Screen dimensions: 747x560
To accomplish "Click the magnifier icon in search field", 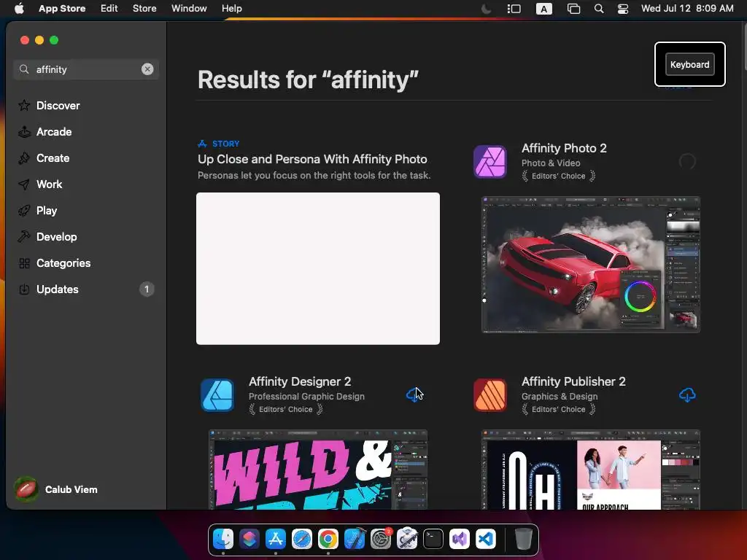I will pos(24,69).
